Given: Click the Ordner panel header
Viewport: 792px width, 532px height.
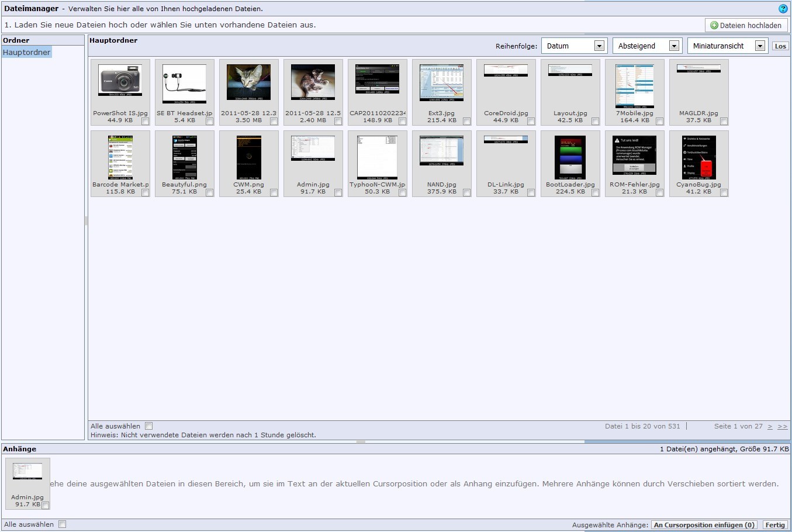Looking at the screenshot, I should (x=43, y=40).
